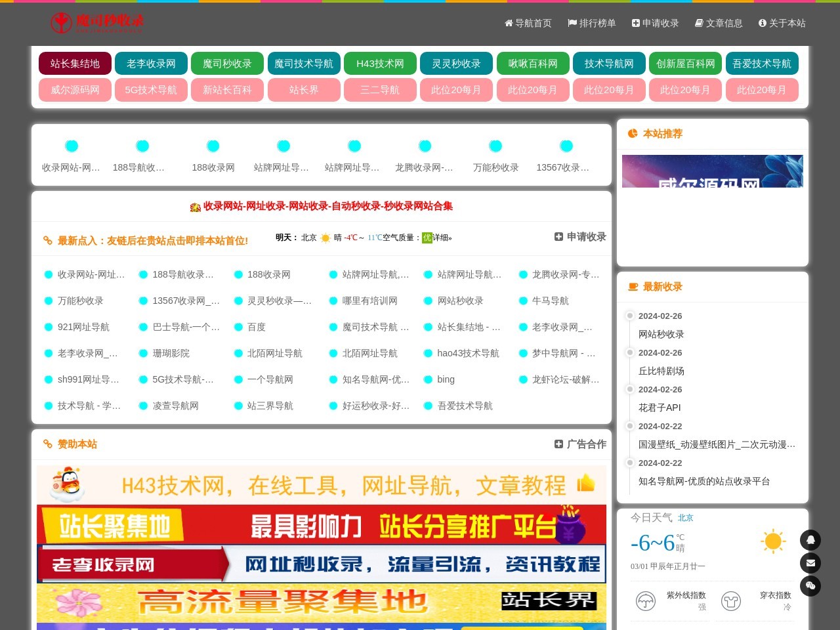840x630 pixels.
Task: Click the 威尔源码网 image in 本站推荐
Action: [712, 171]
